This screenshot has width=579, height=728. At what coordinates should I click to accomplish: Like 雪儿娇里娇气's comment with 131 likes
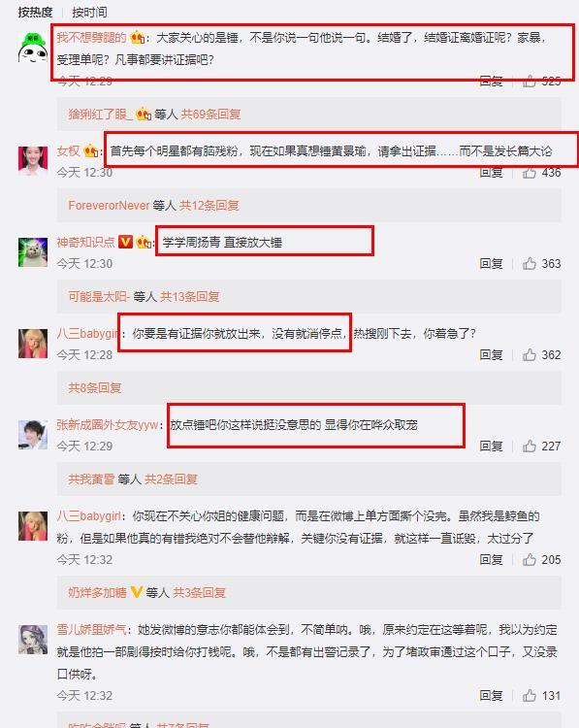point(530,696)
